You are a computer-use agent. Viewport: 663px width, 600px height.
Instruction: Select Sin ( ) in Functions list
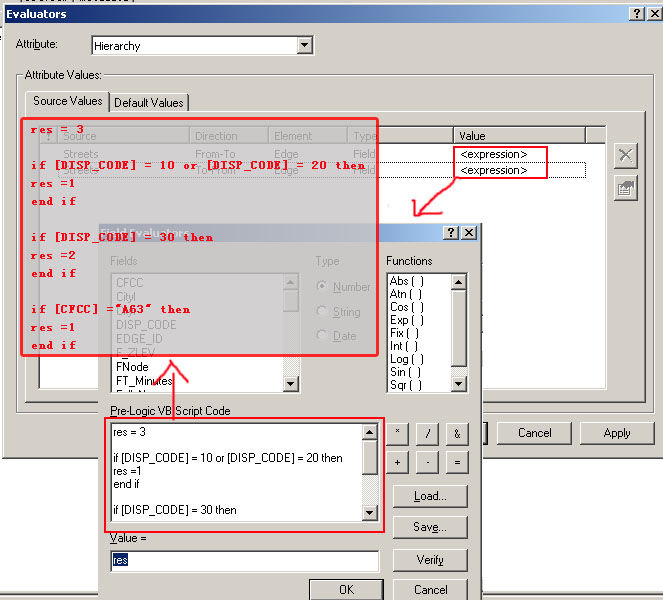pos(405,372)
